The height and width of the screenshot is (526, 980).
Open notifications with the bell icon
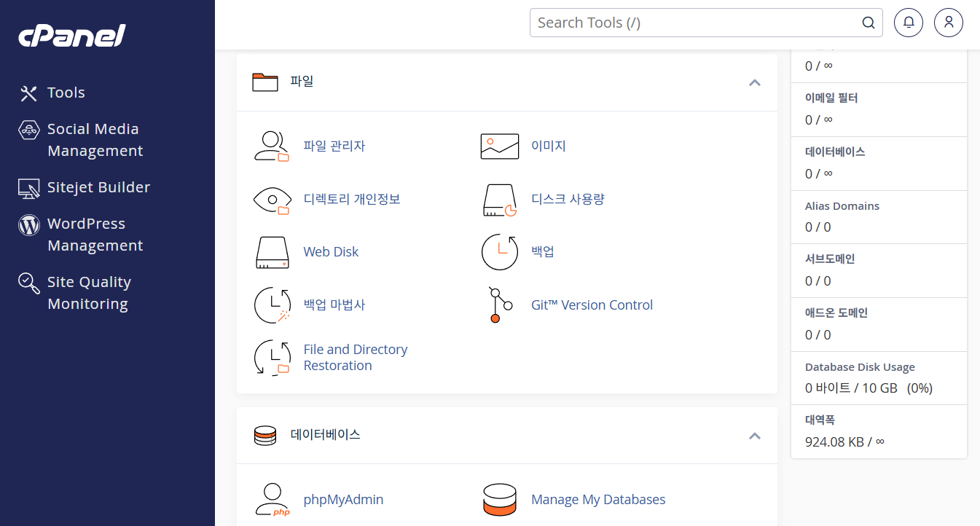tap(909, 23)
